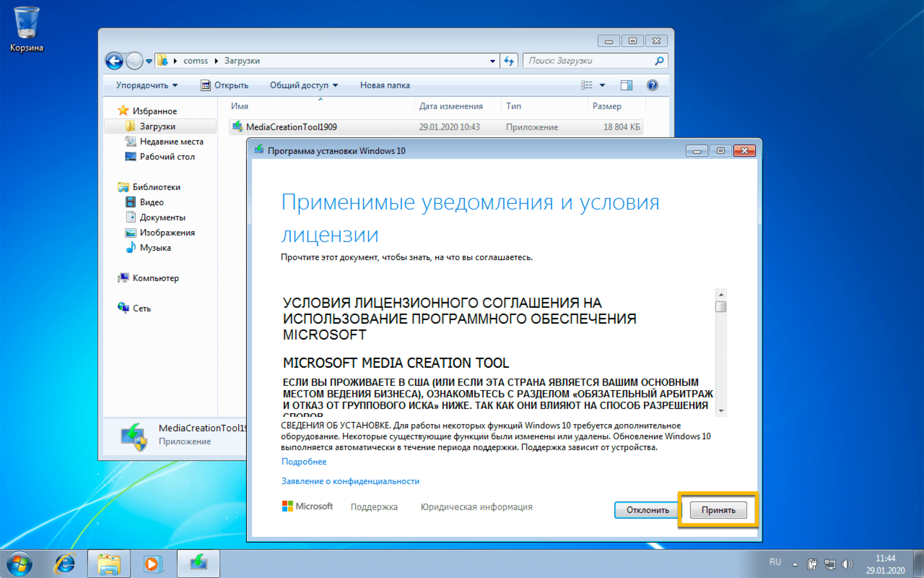The image size is (924, 578).
Task: Click Юридическая информация link in dialog
Action: 476,507
